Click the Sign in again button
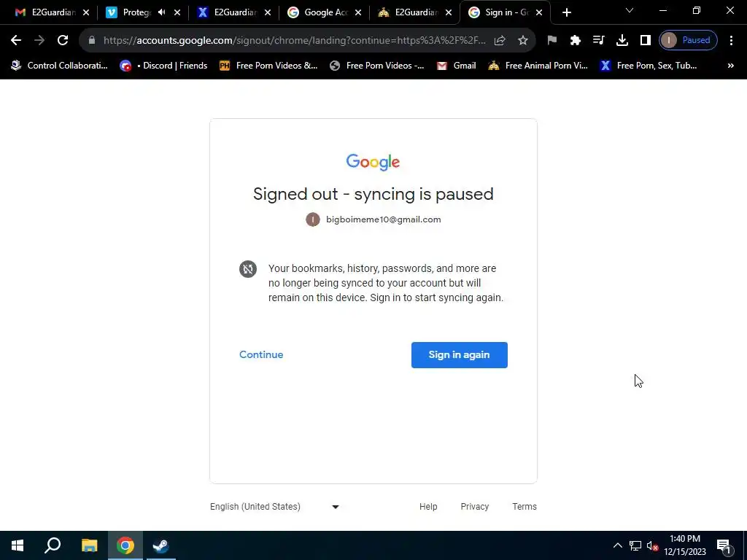 click(x=460, y=355)
